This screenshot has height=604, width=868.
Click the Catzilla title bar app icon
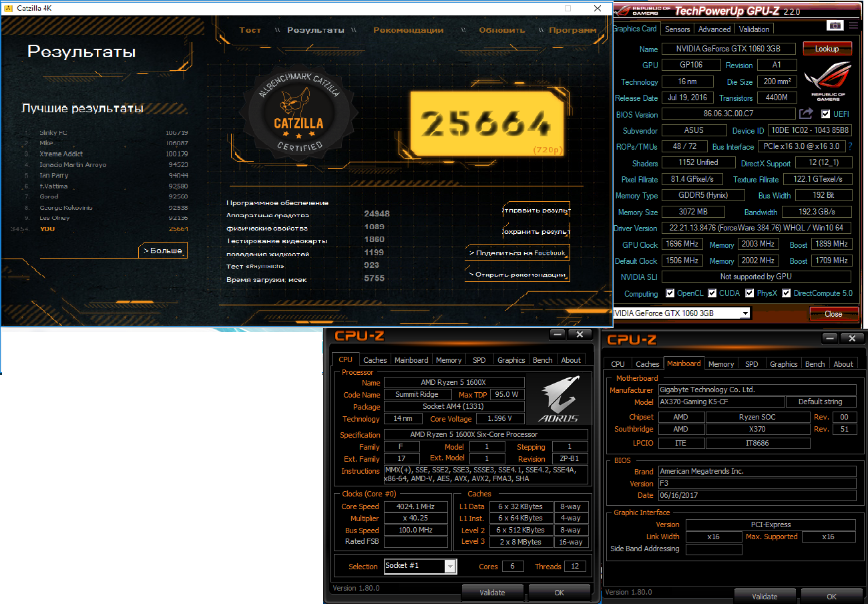coord(8,8)
